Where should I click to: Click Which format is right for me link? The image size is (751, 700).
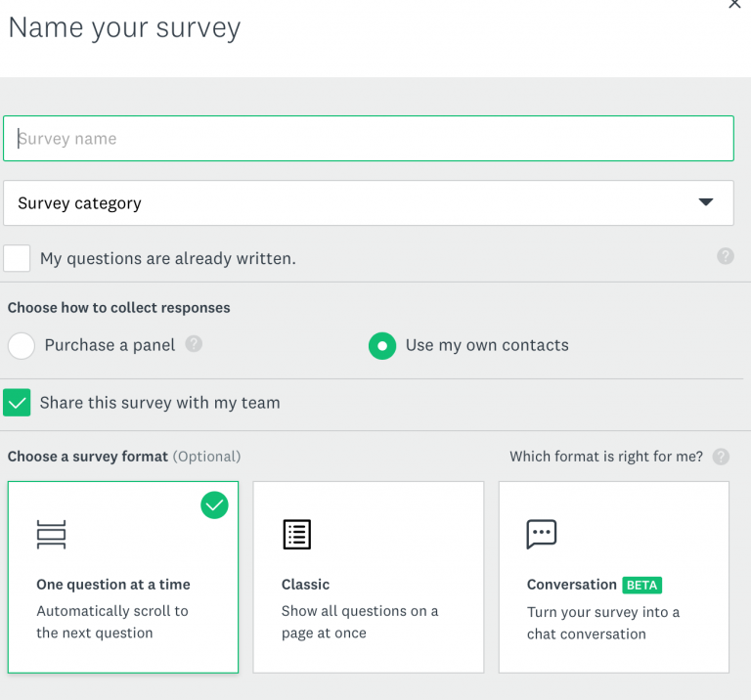point(606,457)
